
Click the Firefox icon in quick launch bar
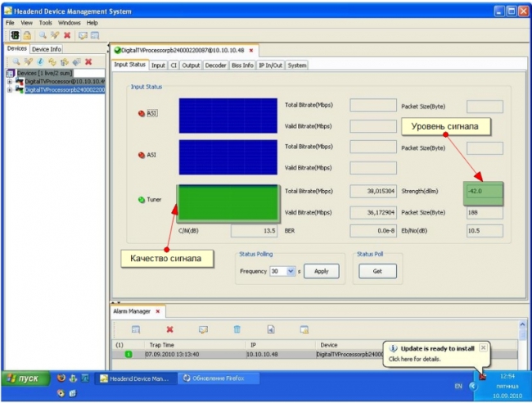point(61,378)
